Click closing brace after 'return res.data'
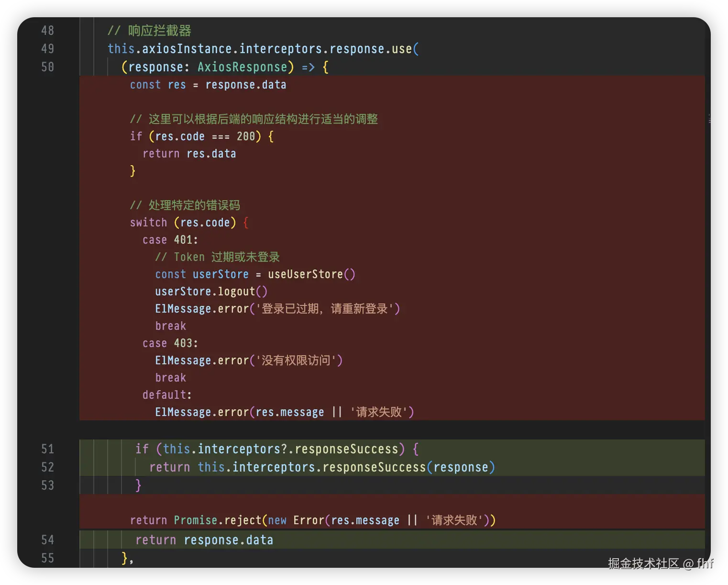 (x=133, y=171)
